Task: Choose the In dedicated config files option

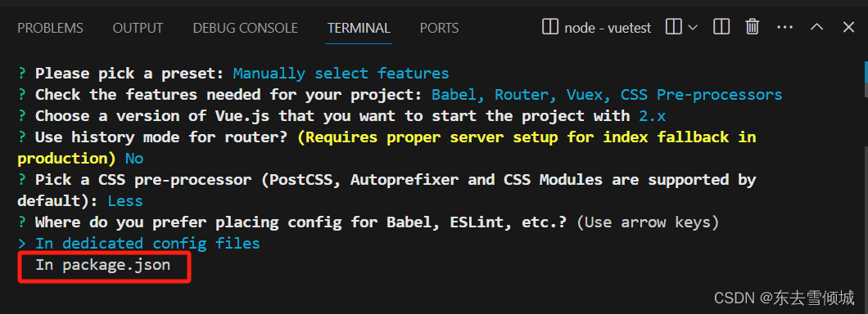Action: coord(147,243)
